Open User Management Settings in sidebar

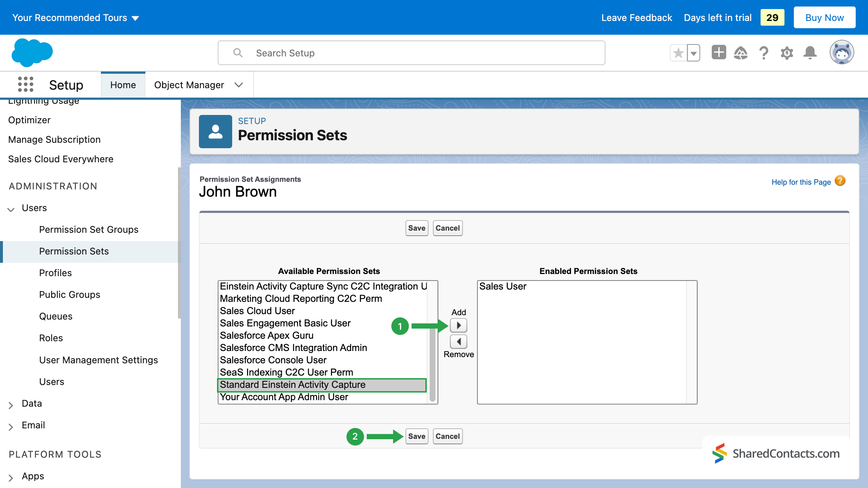click(98, 360)
